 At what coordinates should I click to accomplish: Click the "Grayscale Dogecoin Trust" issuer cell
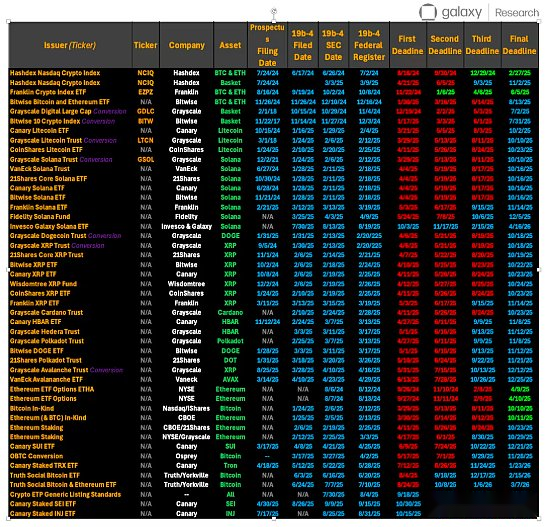coord(66,236)
